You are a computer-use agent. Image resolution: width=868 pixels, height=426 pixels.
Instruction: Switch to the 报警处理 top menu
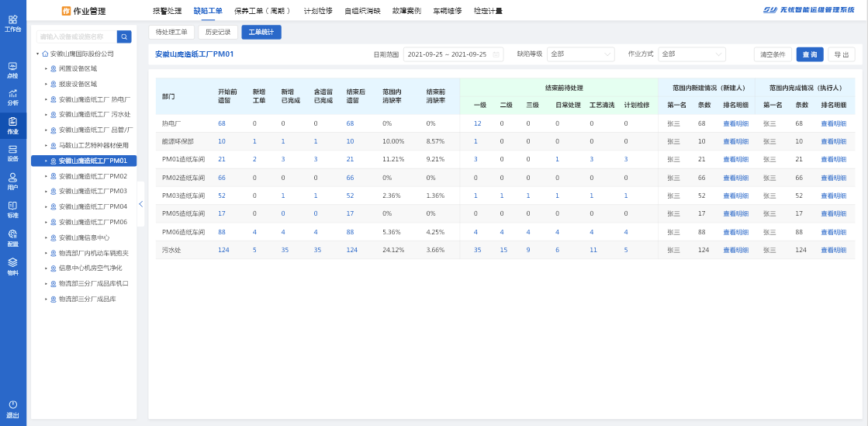[167, 11]
